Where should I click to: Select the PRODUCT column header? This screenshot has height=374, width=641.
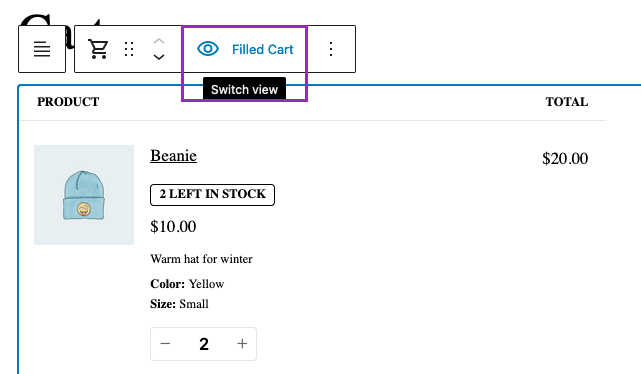pos(68,102)
